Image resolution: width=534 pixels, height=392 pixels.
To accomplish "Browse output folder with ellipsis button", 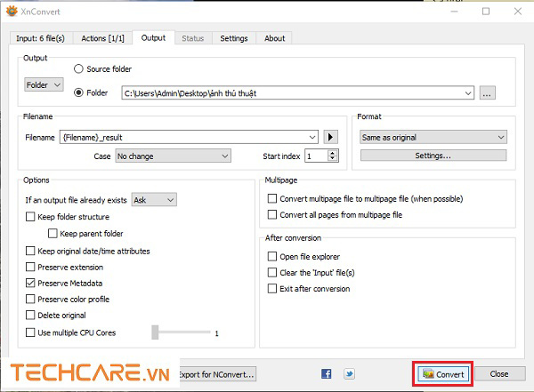I will point(488,93).
